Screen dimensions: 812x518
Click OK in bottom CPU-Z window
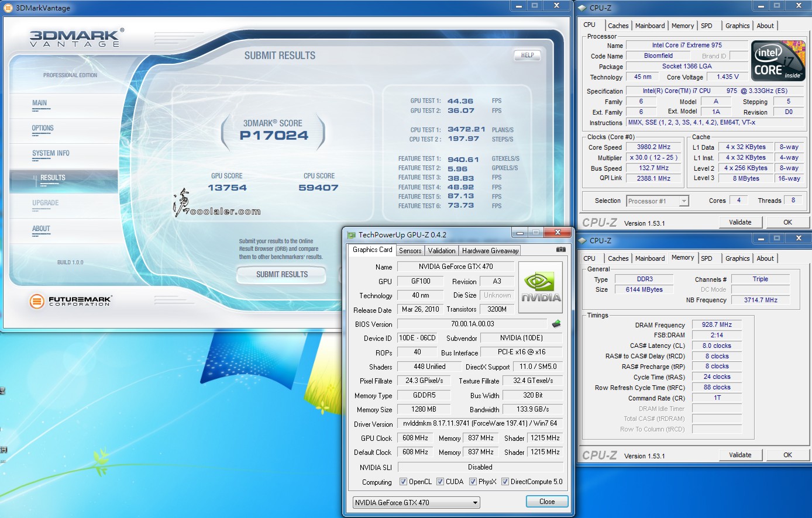(787, 455)
